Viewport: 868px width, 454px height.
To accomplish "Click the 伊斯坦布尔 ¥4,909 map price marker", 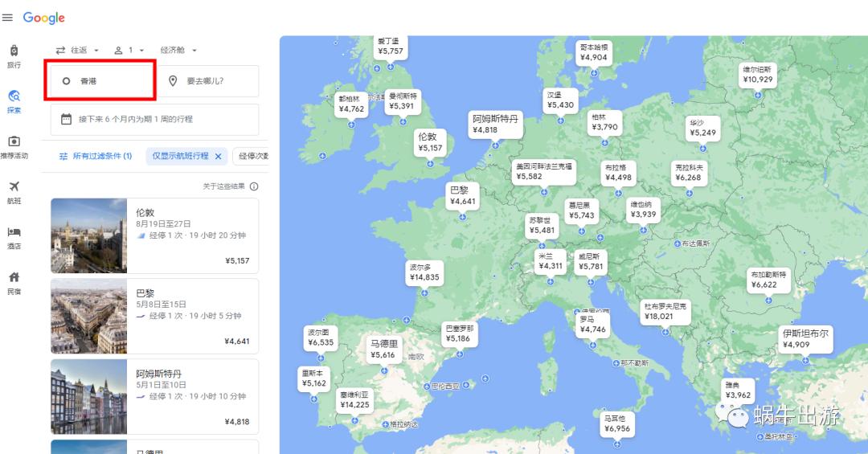I will [805, 339].
